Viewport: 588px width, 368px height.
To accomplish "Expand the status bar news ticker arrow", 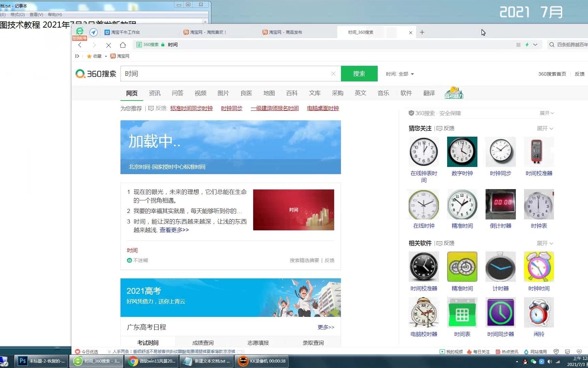I will 109,352.
